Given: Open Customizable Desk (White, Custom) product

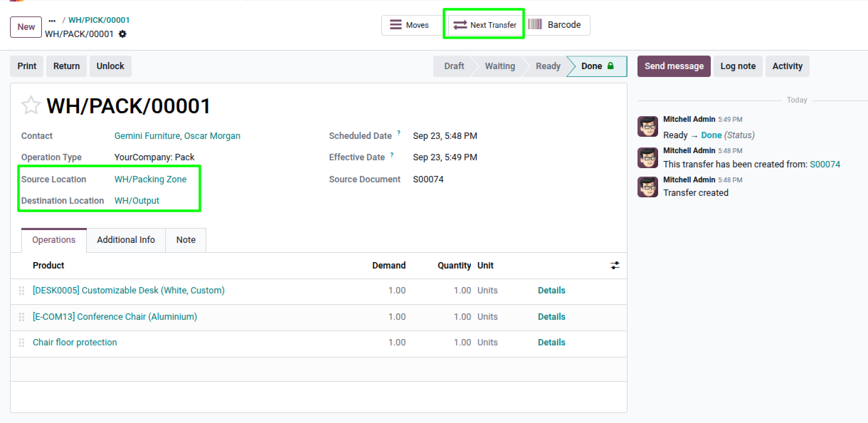Looking at the screenshot, I should point(129,291).
